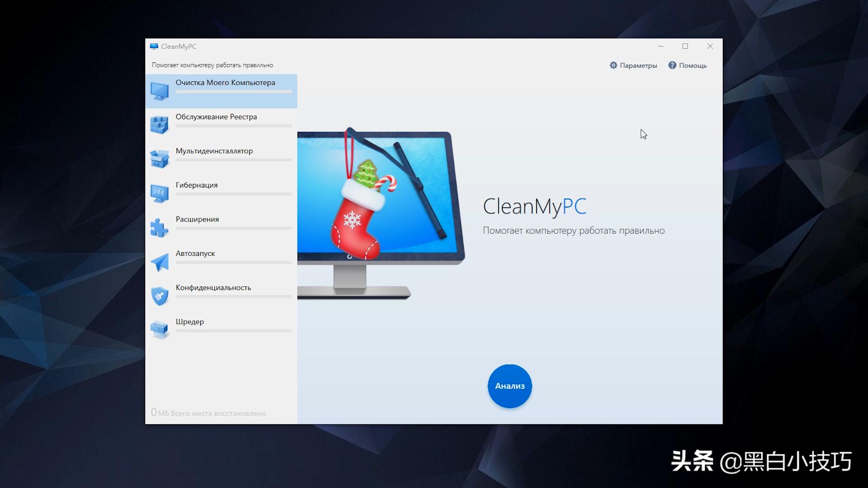
Task: Select the Гибернация section label
Action: (197, 185)
